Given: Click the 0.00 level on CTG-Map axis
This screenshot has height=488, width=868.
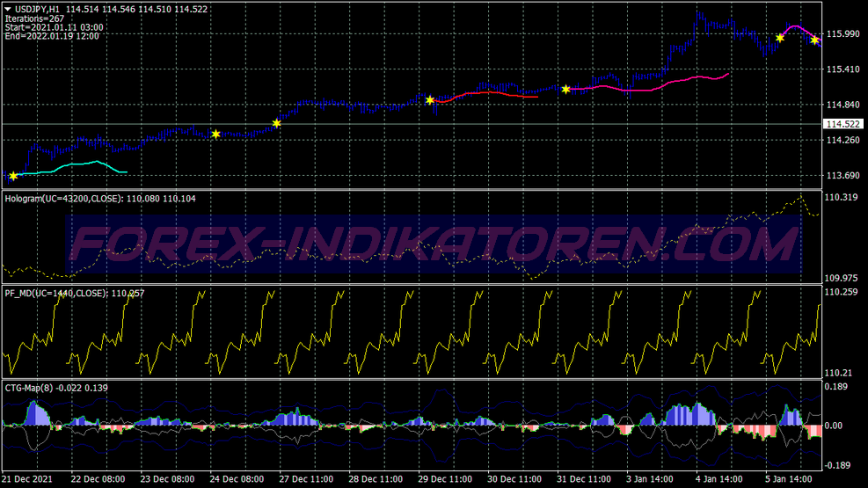Looking at the screenshot, I should click(834, 426).
